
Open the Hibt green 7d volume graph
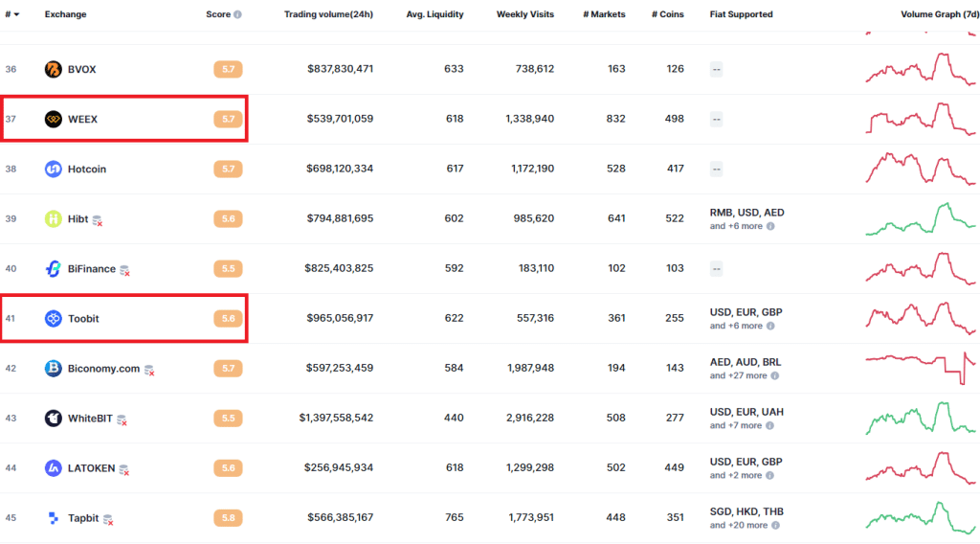coord(920,218)
